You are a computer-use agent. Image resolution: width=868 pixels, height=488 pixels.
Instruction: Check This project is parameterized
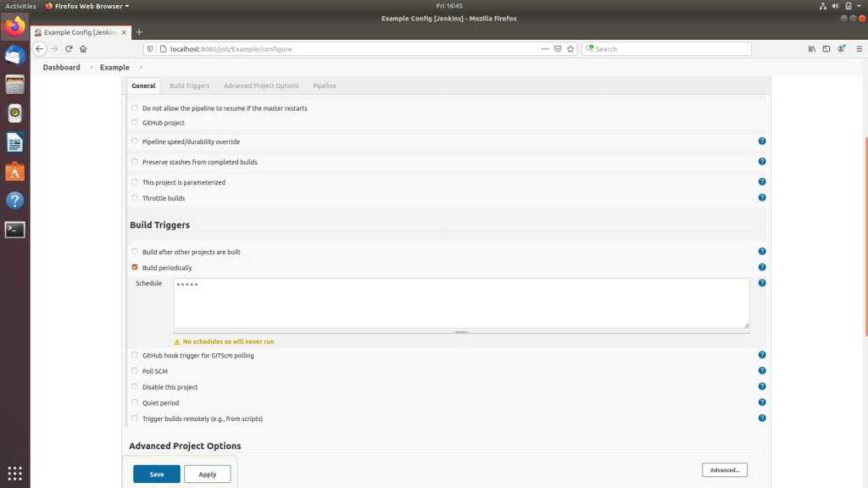click(135, 182)
